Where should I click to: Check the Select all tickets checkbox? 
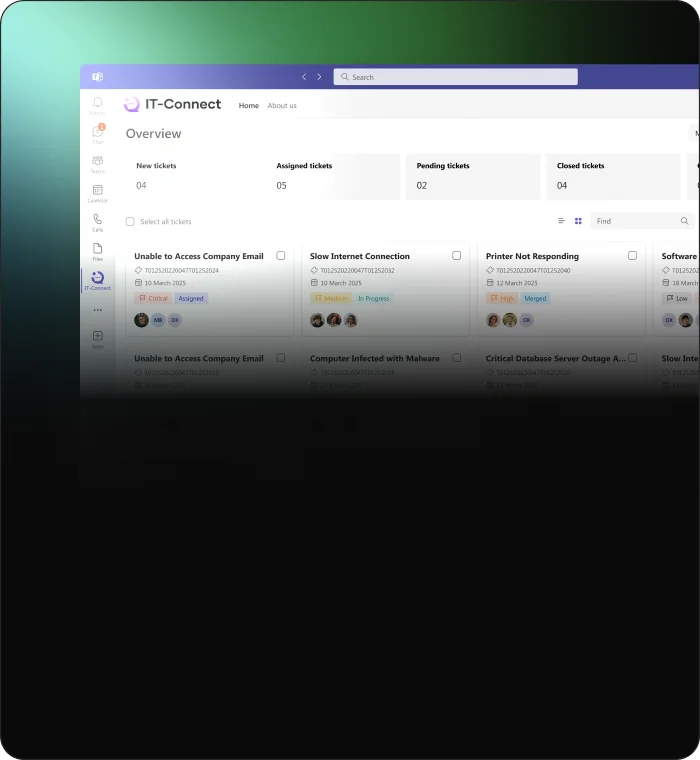click(x=130, y=222)
